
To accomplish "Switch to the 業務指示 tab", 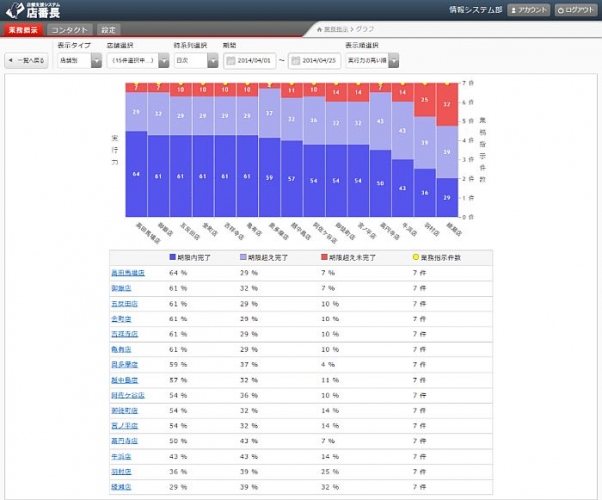I will [x=23, y=30].
